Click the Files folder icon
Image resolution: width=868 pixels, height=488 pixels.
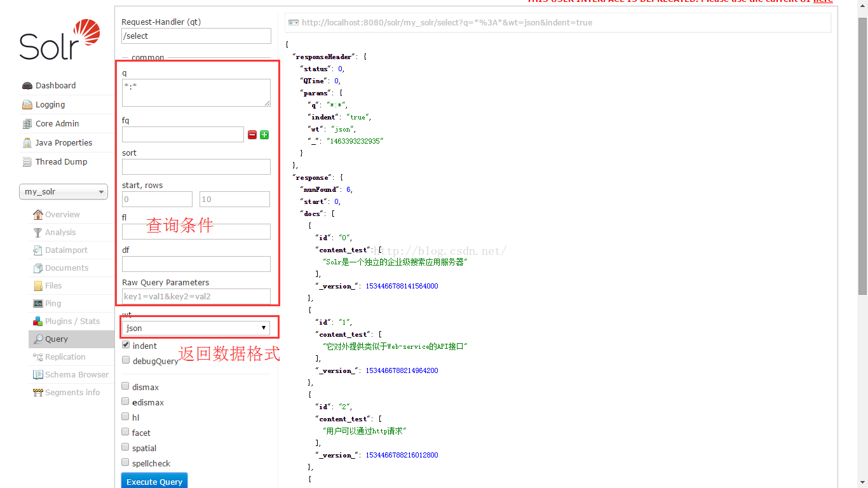pyautogui.click(x=38, y=286)
